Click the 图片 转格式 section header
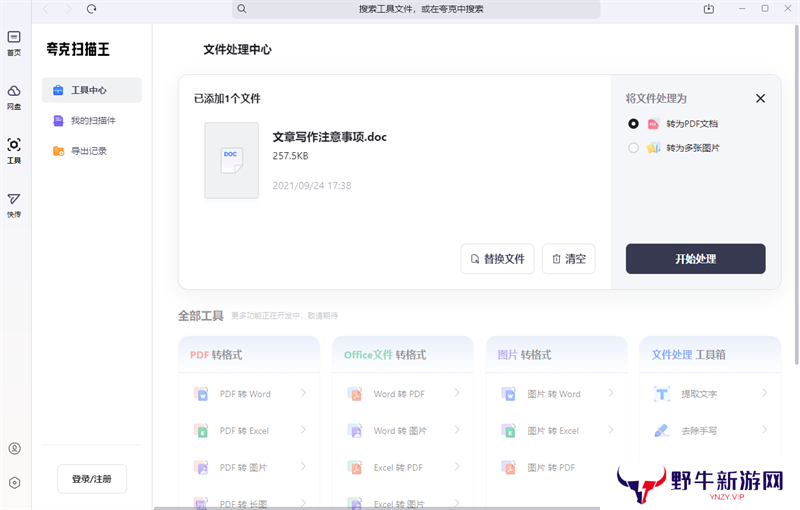This screenshot has height=510, width=800. coord(524,354)
